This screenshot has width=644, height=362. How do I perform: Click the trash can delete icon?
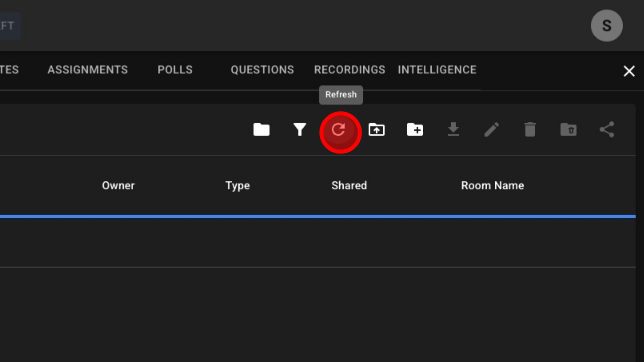click(x=530, y=130)
